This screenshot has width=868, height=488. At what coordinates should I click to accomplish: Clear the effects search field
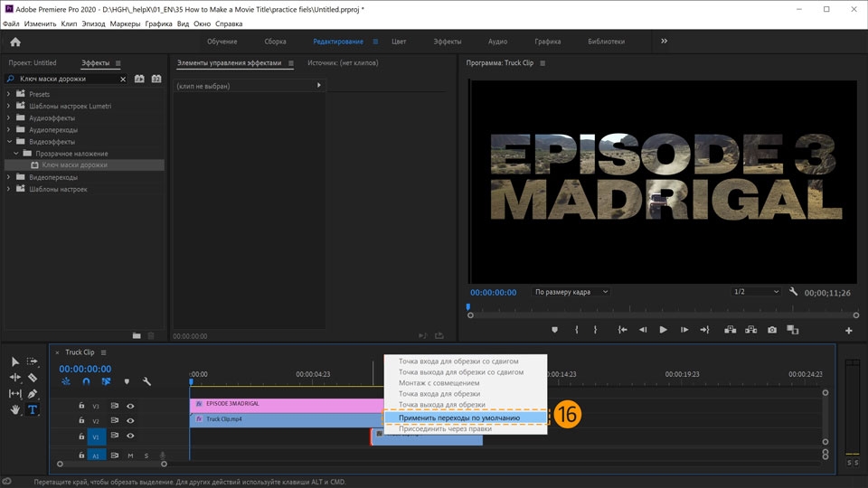point(122,79)
